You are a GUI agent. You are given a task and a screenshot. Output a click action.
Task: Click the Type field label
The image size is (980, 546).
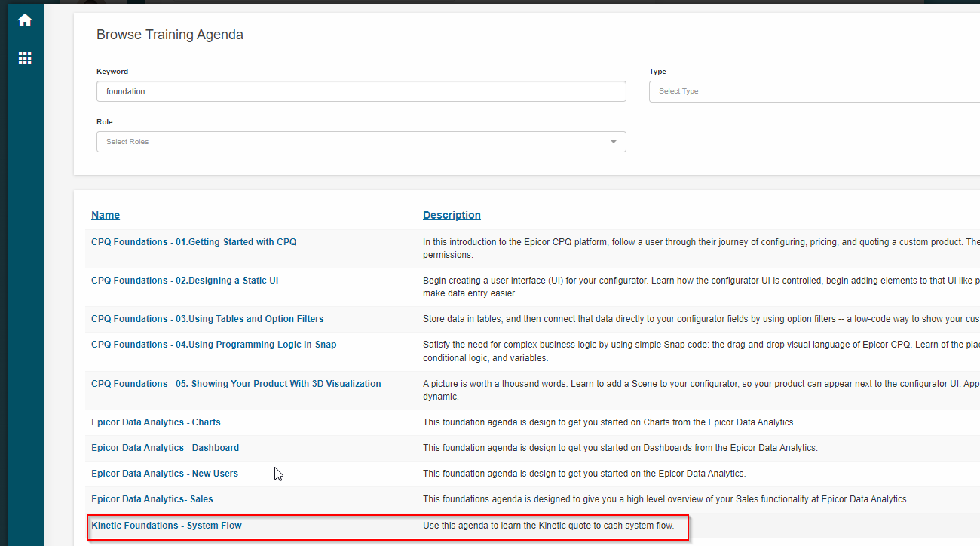pos(657,72)
